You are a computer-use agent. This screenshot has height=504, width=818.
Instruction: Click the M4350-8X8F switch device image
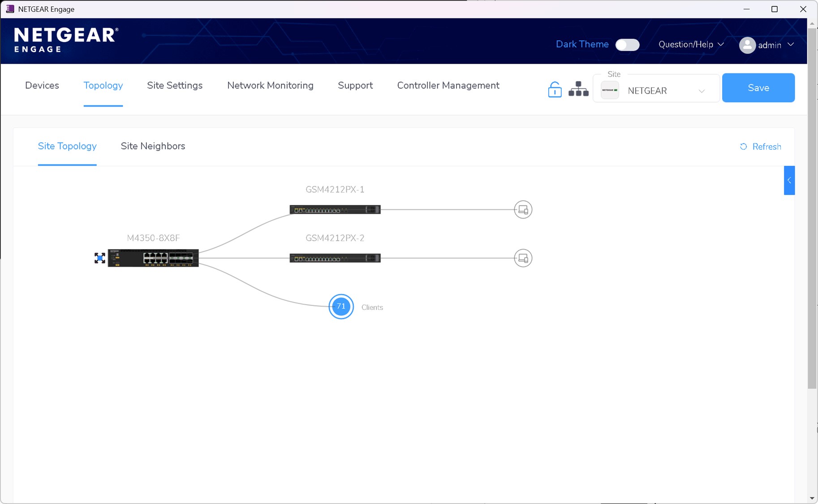pos(153,258)
